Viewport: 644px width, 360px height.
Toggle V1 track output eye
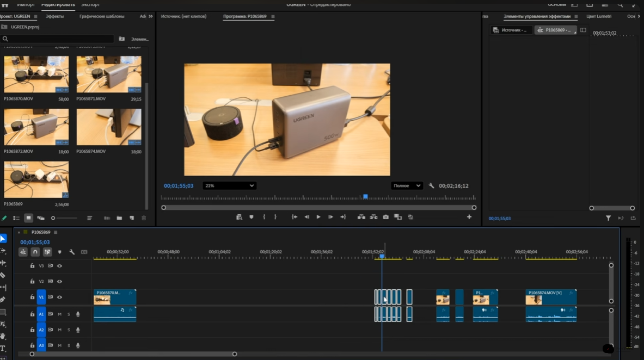pyautogui.click(x=59, y=297)
